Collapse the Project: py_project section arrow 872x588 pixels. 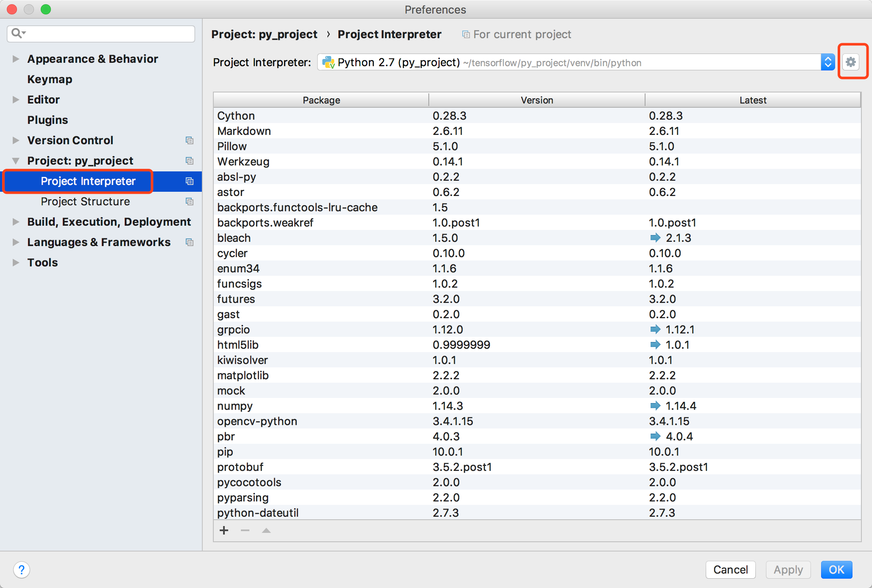16,161
